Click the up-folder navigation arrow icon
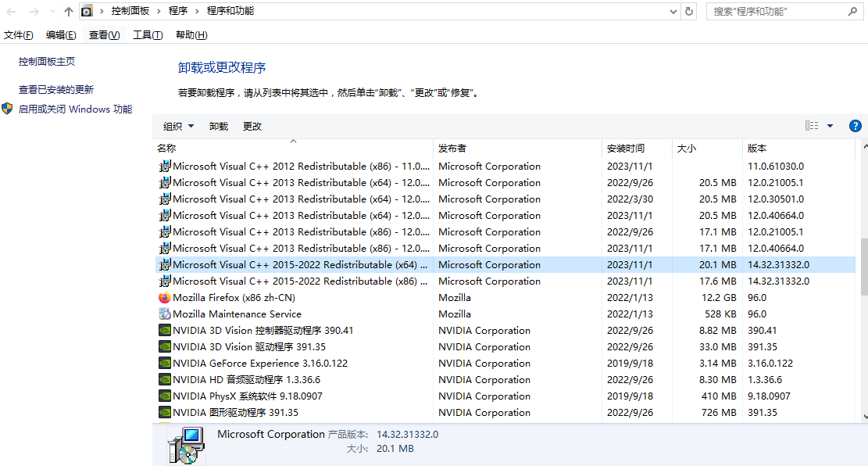868x466 pixels. pyautogui.click(x=68, y=12)
